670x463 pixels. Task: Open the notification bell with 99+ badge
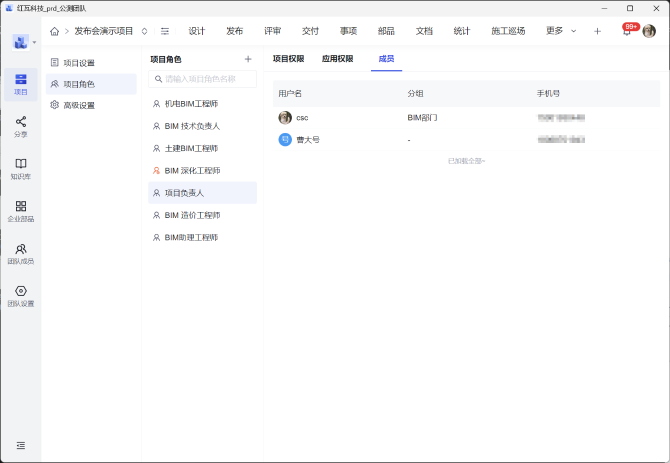coord(627,31)
